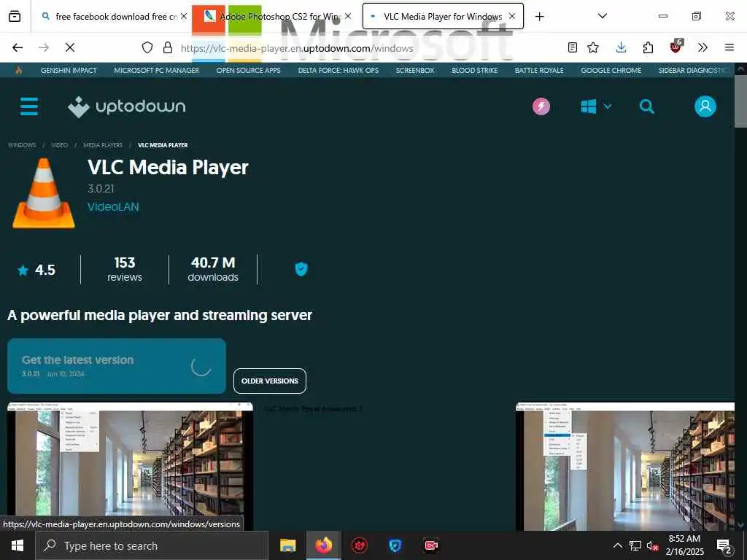Bookmark this page with the star icon
Screen dimensions: 747x560
593,47
